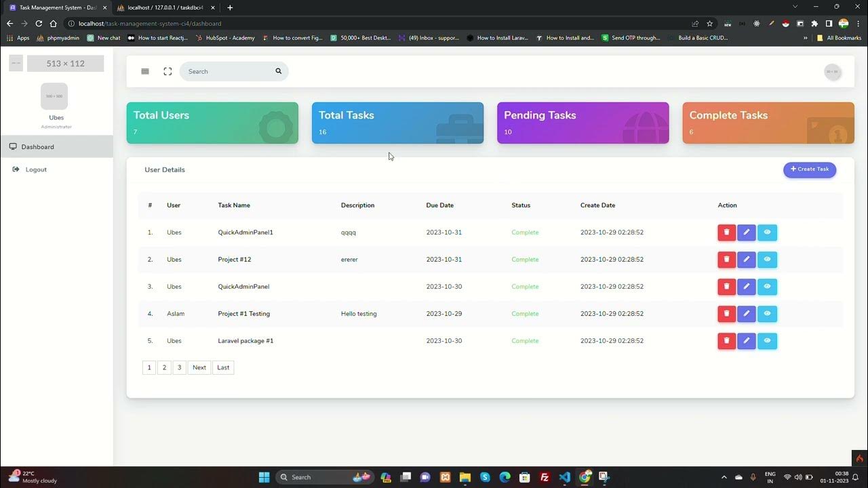Edit the QuickAdminPanel1 task

746,232
